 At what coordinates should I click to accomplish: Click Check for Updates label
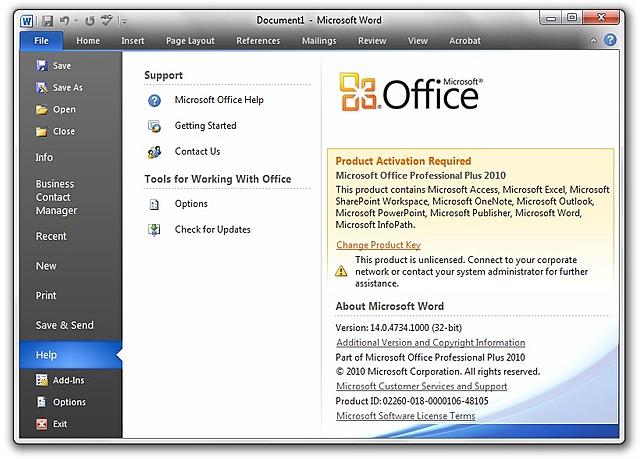tap(212, 229)
